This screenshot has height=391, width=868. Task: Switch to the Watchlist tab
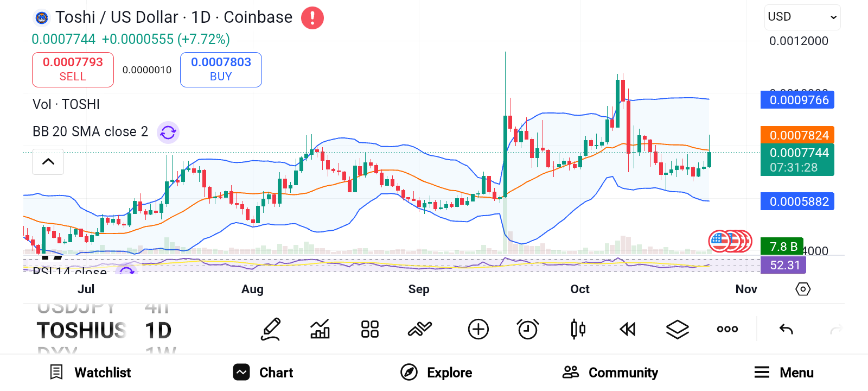tap(91, 373)
